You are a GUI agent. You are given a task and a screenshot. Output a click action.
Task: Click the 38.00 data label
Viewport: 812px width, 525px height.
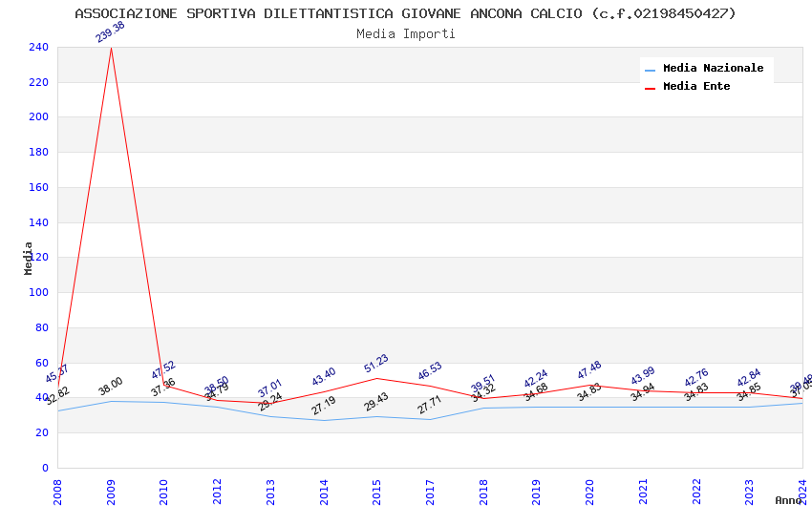pos(110,386)
